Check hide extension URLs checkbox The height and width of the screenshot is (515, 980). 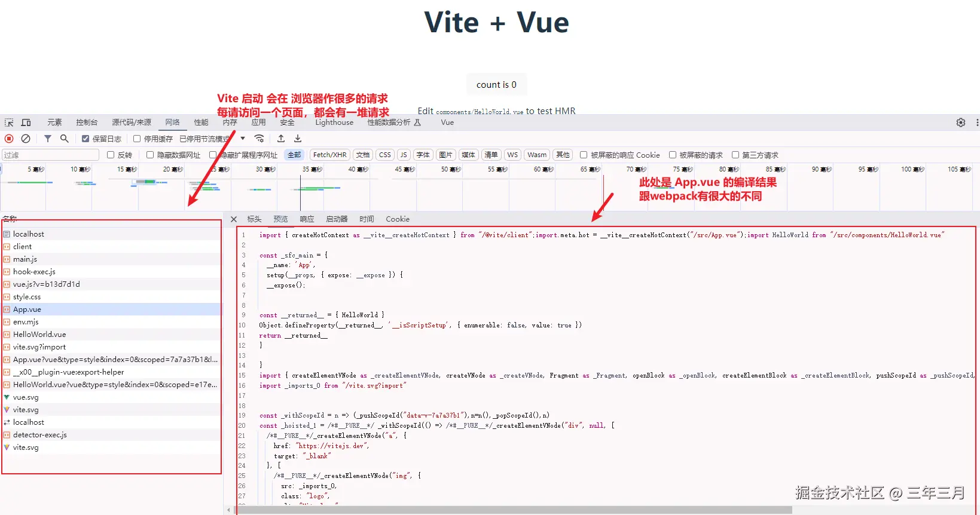(x=213, y=155)
